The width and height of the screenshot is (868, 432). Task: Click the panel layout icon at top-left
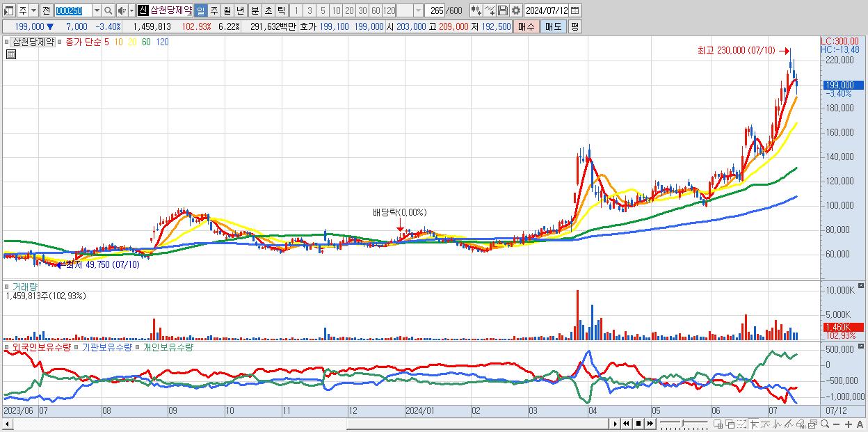9,10
